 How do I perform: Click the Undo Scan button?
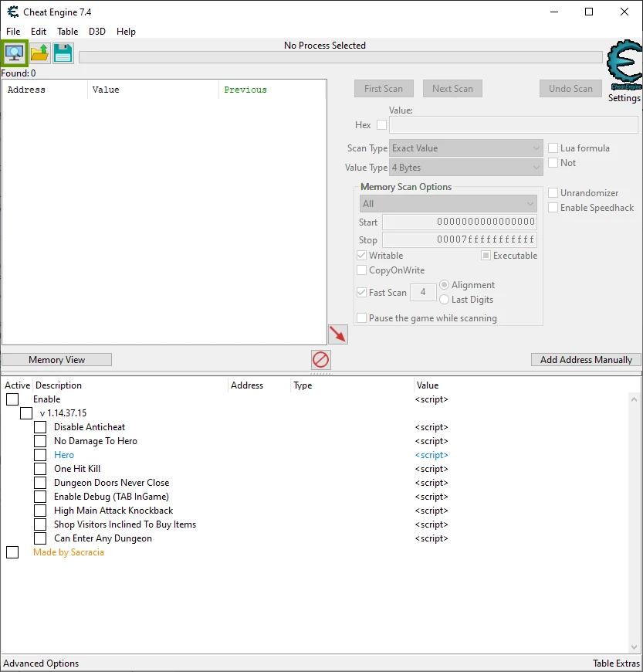570,89
